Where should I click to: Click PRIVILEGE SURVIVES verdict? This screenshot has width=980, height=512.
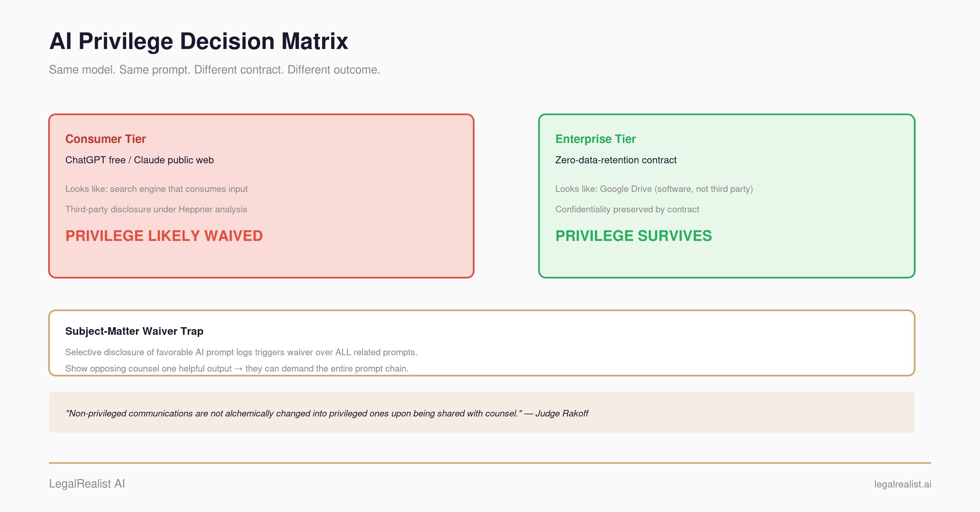pos(633,236)
